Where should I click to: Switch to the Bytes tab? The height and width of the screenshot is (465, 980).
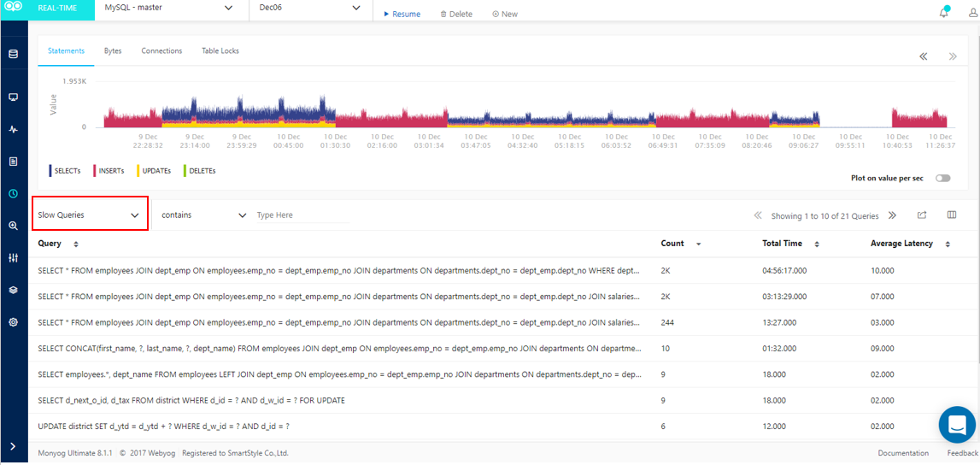tap(113, 50)
